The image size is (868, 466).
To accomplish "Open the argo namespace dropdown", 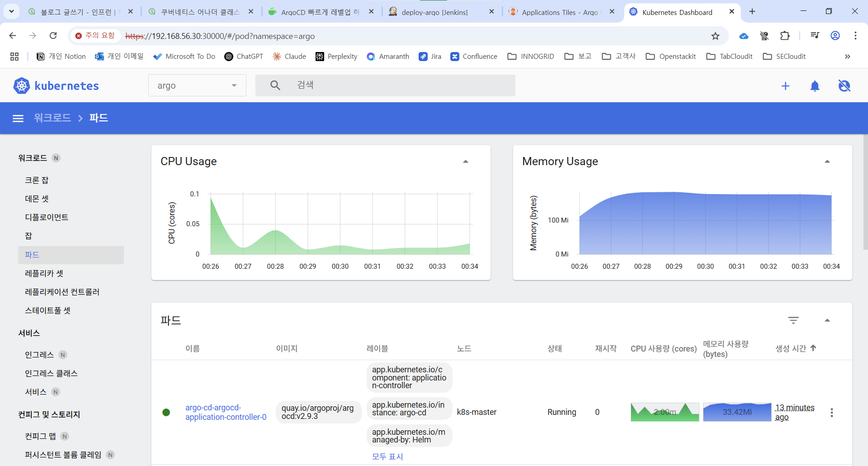I will tap(197, 86).
